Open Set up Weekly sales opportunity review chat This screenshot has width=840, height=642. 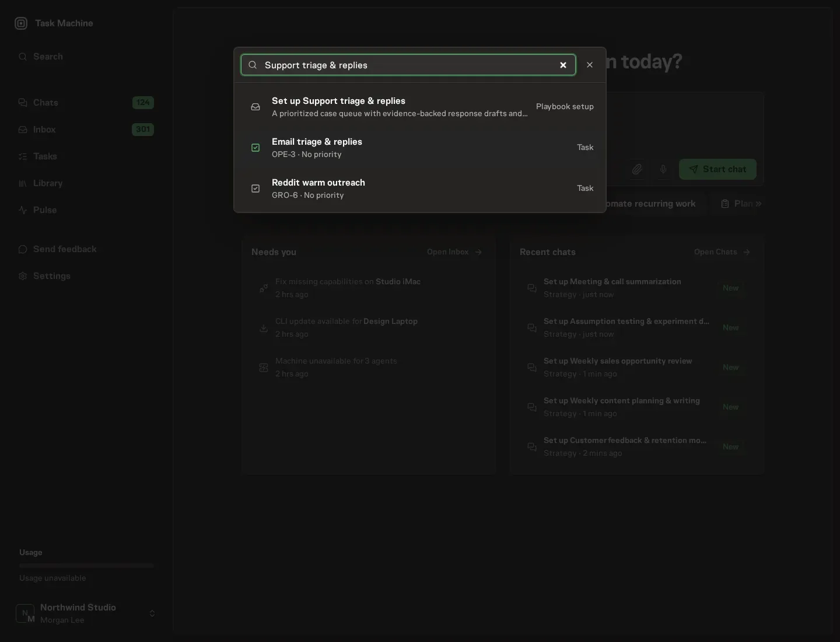pos(637,368)
